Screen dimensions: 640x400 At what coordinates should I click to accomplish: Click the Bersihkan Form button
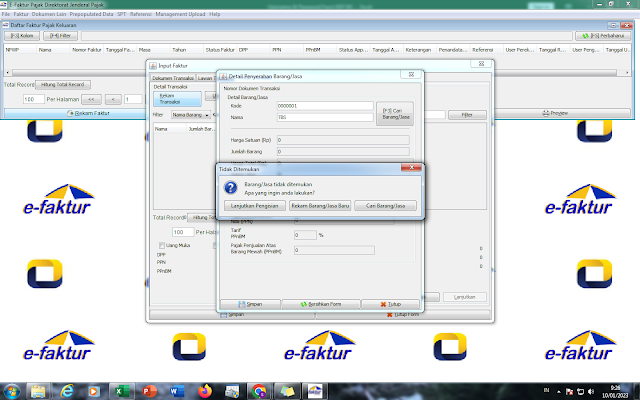pyautogui.click(x=321, y=304)
